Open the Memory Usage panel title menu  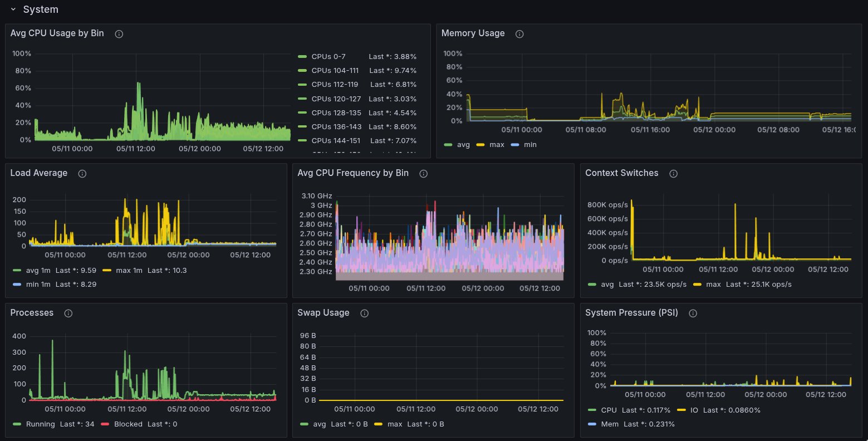(473, 33)
